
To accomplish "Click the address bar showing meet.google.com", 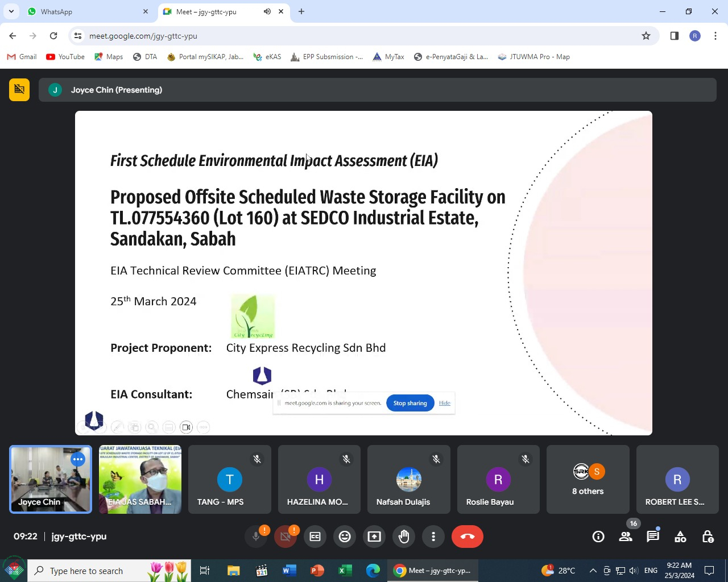I will click(364, 36).
